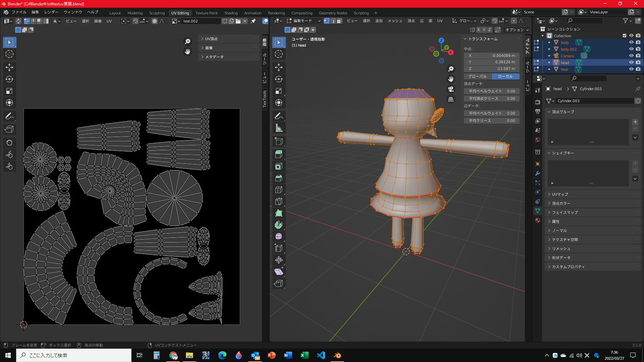Hide the head object in viewport
644x362 pixels.
coord(631,62)
